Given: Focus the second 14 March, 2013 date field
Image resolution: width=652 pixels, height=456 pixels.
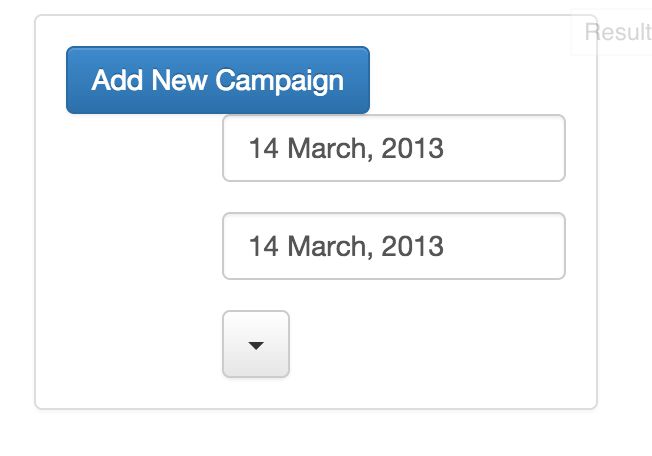Looking at the screenshot, I should tap(393, 246).
